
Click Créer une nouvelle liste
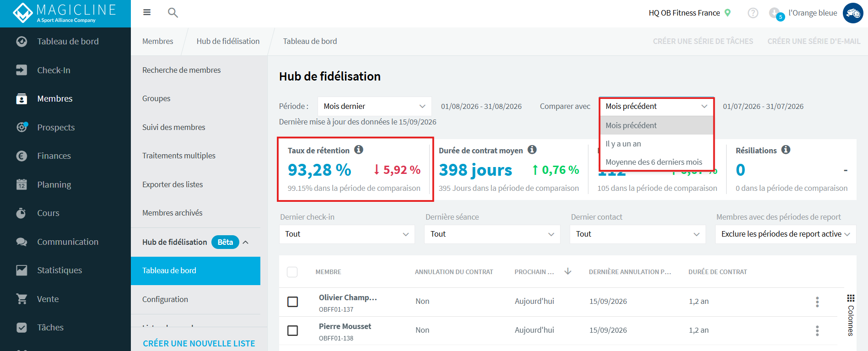tap(199, 343)
